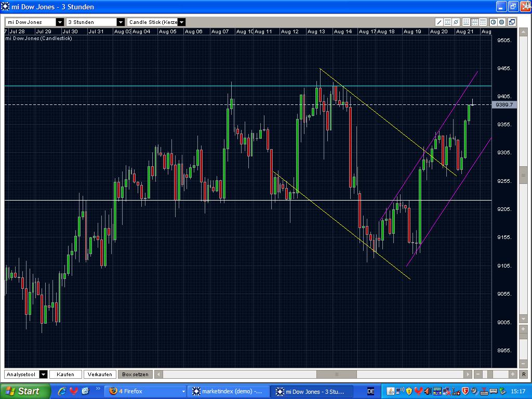Click the fully filled octagon chart icon
The image size is (532, 399).
tap(501, 22)
